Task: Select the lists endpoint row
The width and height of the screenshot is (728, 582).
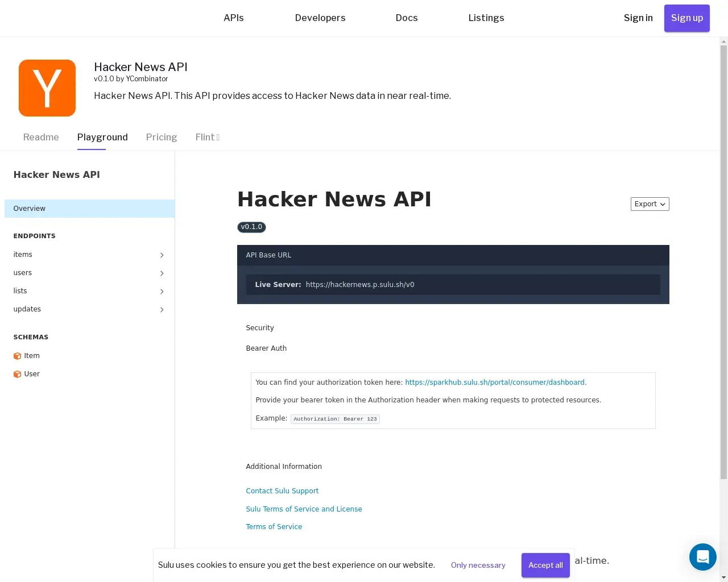Action: click(89, 291)
